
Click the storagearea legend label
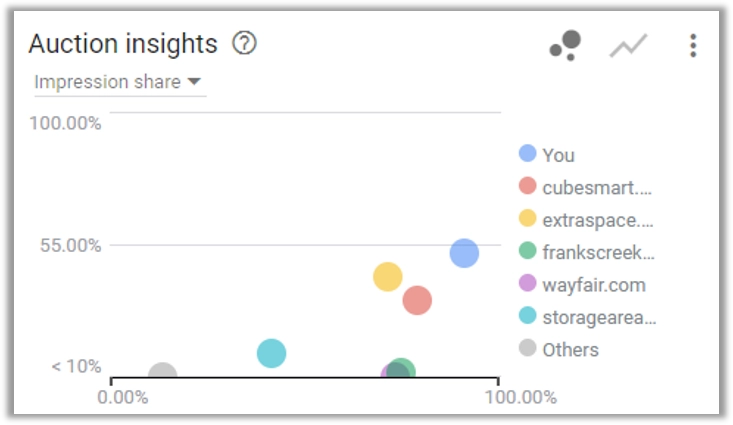click(x=599, y=317)
